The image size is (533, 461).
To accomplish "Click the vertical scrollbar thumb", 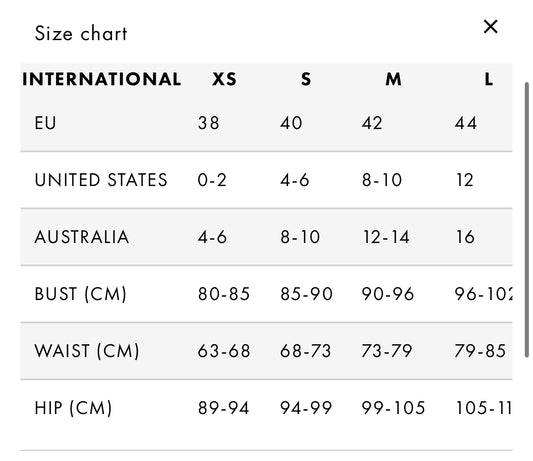I will point(527,220).
